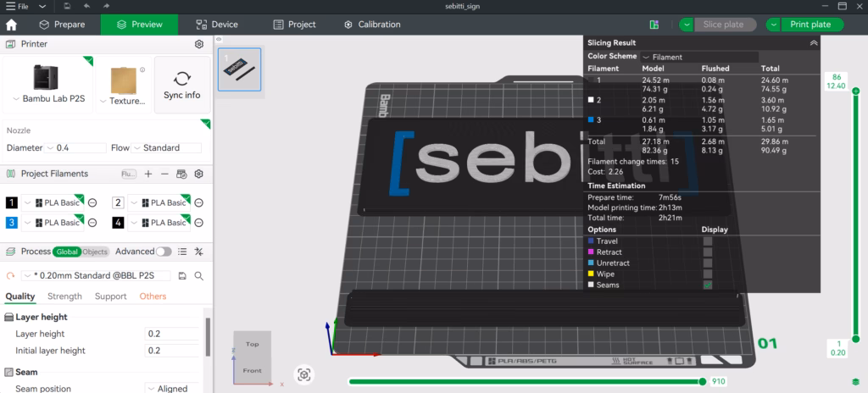
Task: Edit filament 4 PLA Basic settings icon
Action: (x=199, y=223)
